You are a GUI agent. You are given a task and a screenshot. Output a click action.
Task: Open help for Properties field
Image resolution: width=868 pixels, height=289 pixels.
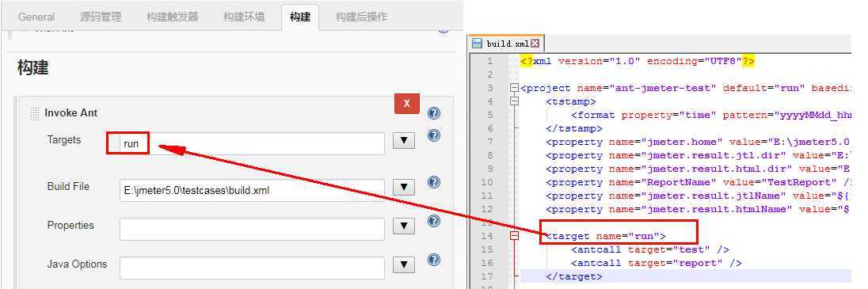[x=434, y=221]
